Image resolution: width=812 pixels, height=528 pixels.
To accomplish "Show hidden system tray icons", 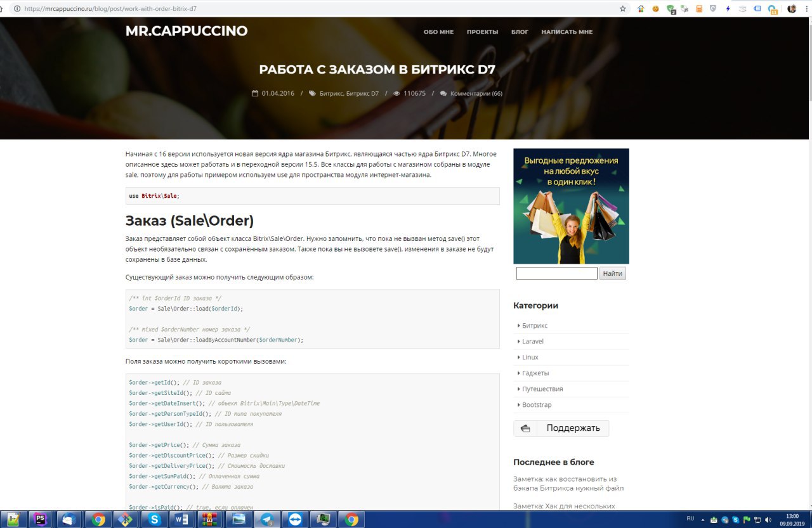I will click(x=703, y=519).
